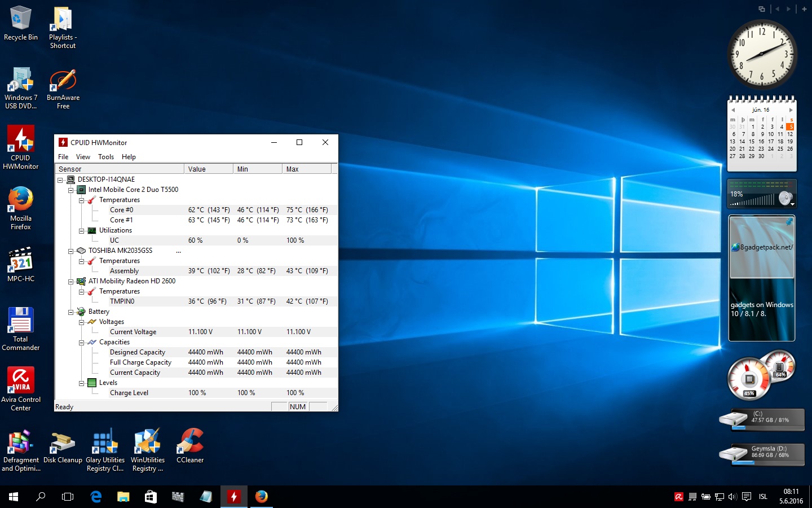Open the 8gadgetpack.net feed item

[762, 247]
